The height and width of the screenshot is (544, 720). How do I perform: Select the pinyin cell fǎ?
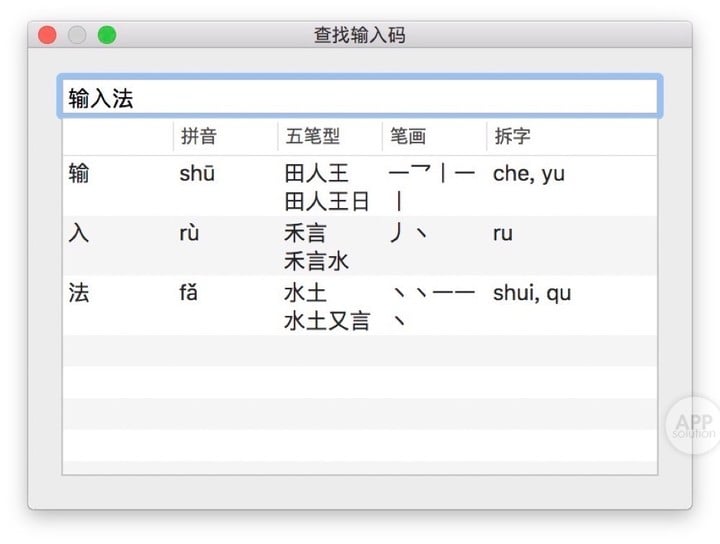[188, 293]
